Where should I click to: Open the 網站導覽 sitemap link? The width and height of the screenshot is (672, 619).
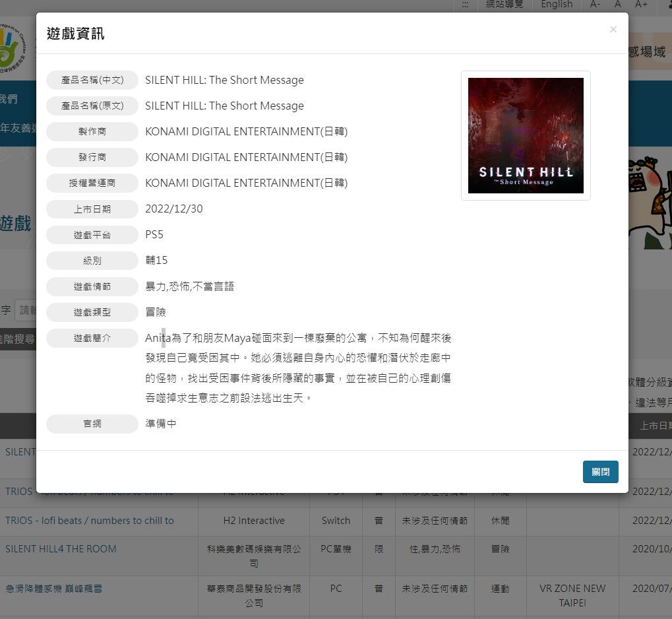(x=504, y=5)
